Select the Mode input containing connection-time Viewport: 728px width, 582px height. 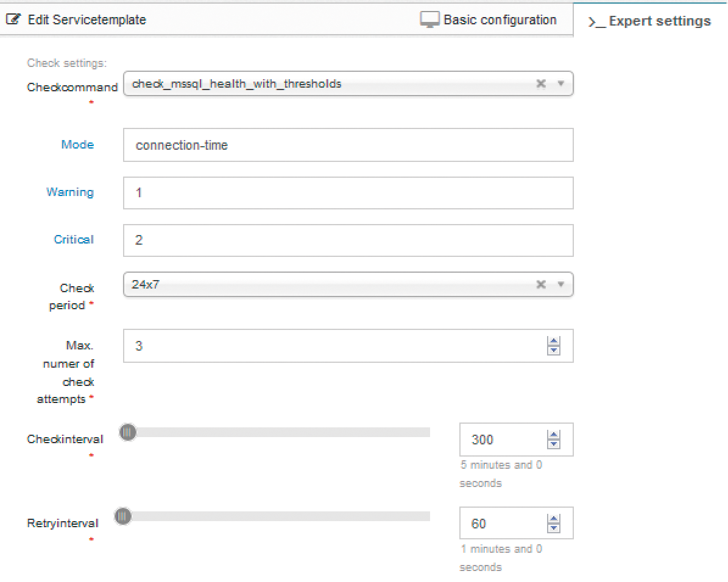pyautogui.click(x=347, y=145)
